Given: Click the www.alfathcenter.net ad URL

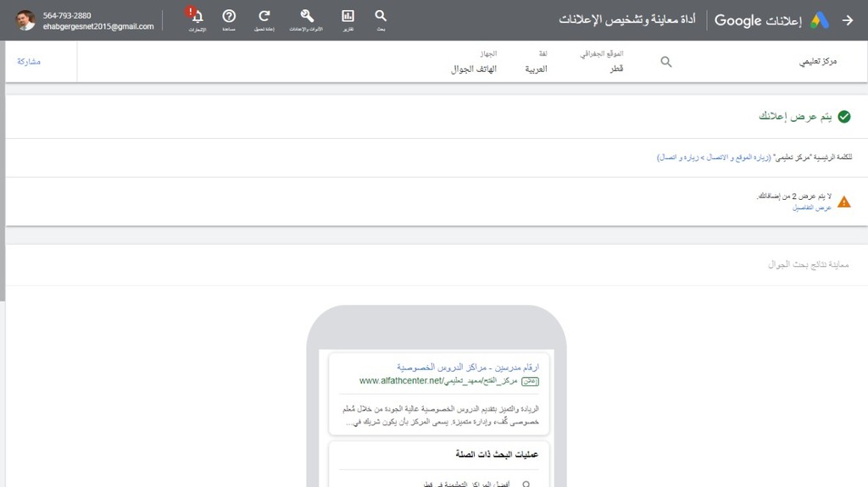Looking at the screenshot, I should 438,381.
